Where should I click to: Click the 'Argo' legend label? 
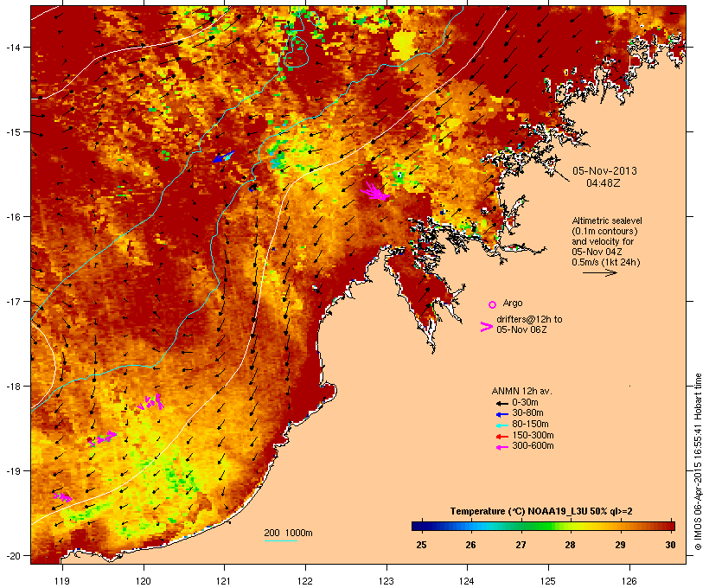coord(513,303)
